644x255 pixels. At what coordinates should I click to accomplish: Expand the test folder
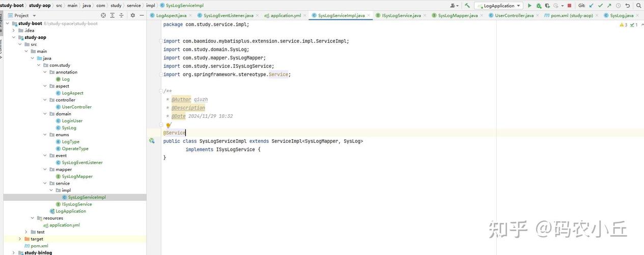click(x=26, y=232)
